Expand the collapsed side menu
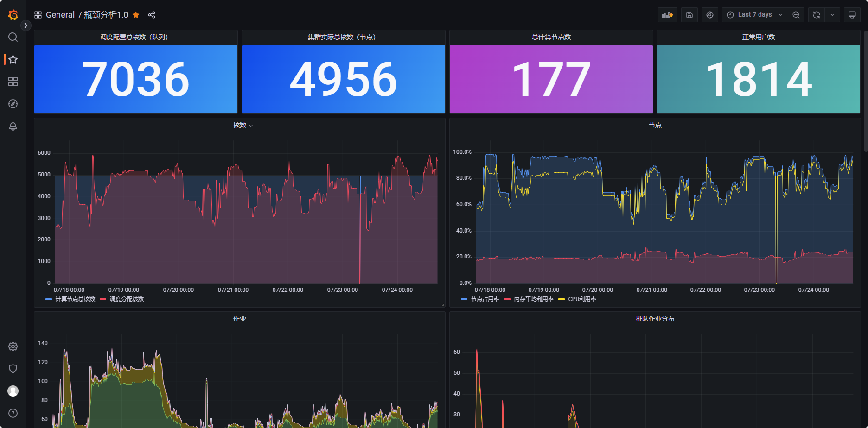 [x=26, y=25]
